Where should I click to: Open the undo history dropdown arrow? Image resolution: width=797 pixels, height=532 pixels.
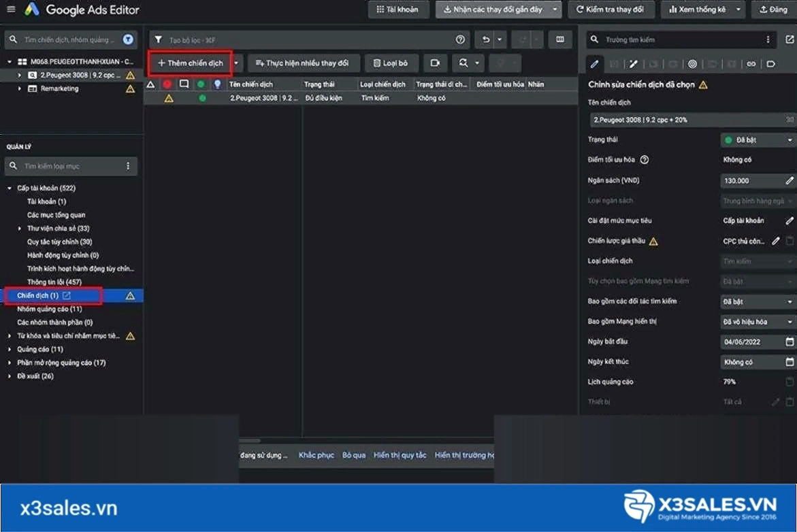pos(500,39)
